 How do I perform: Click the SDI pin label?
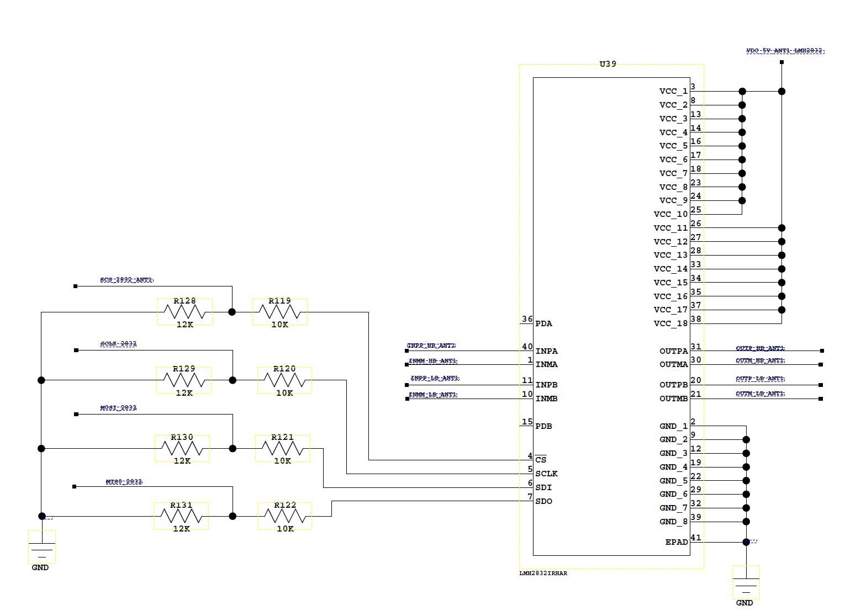pyautogui.click(x=543, y=487)
